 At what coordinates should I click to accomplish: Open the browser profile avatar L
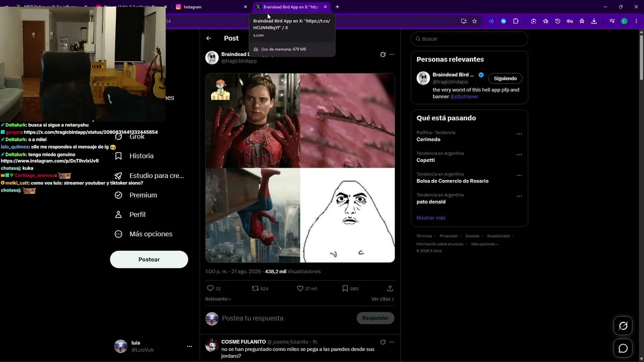tap(624, 21)
